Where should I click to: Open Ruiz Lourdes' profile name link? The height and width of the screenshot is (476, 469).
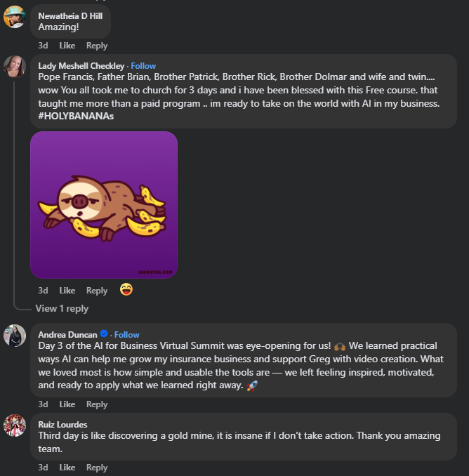[62, 424]
